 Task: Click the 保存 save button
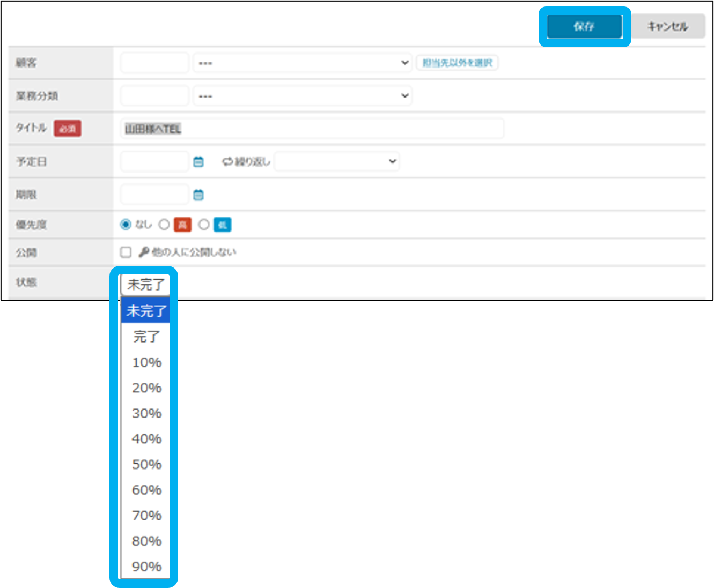[584, 26]
